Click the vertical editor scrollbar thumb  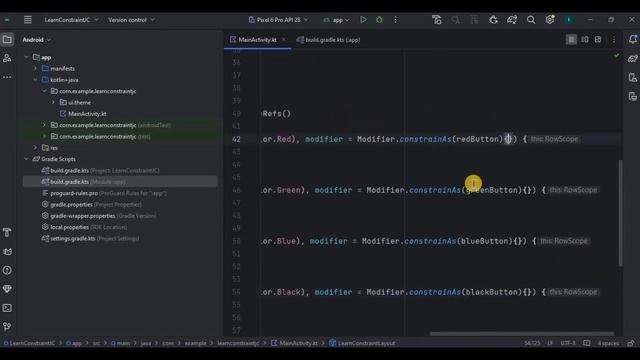tap(620, 213)
